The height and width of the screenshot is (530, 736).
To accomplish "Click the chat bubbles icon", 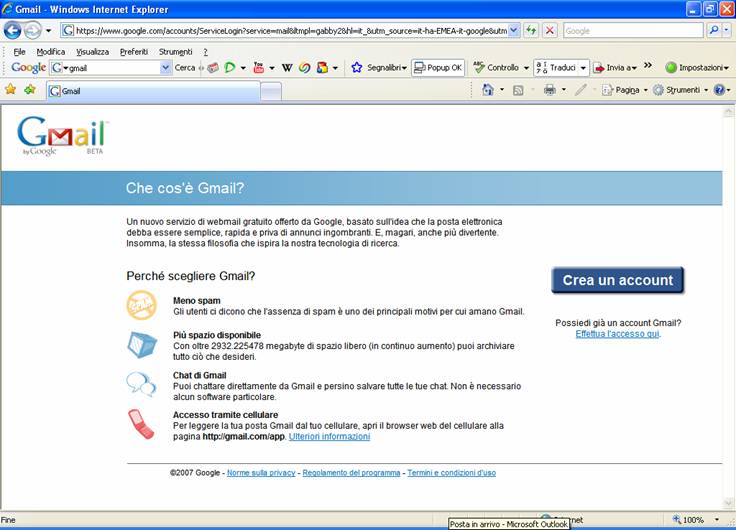I will click(x=141, y=384).
